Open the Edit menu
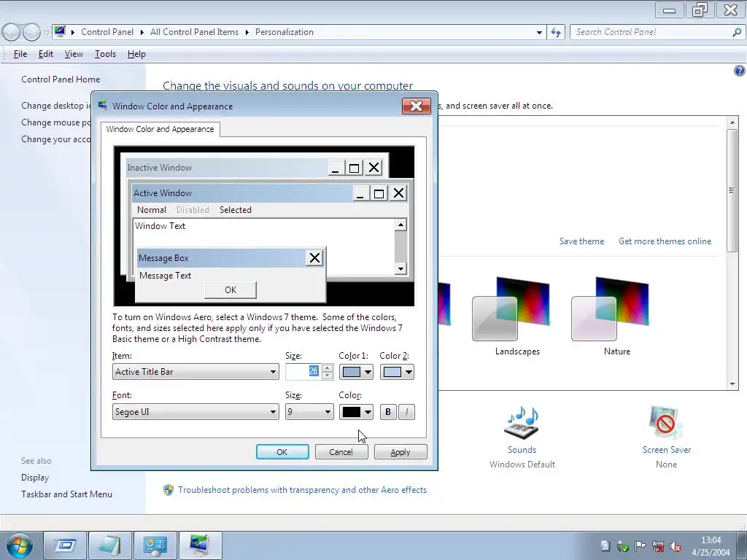This screenshot has width=747, height=560. coord(46,54)
